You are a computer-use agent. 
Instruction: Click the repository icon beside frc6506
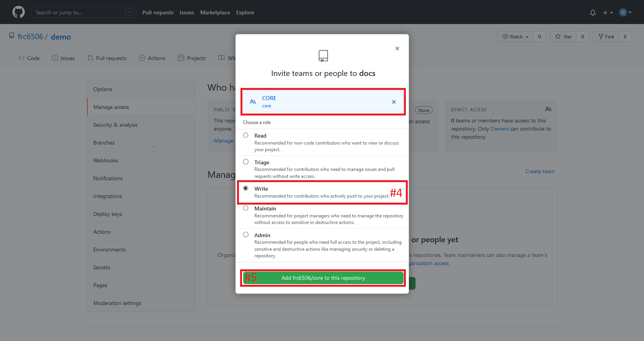(x=12, y=36)
